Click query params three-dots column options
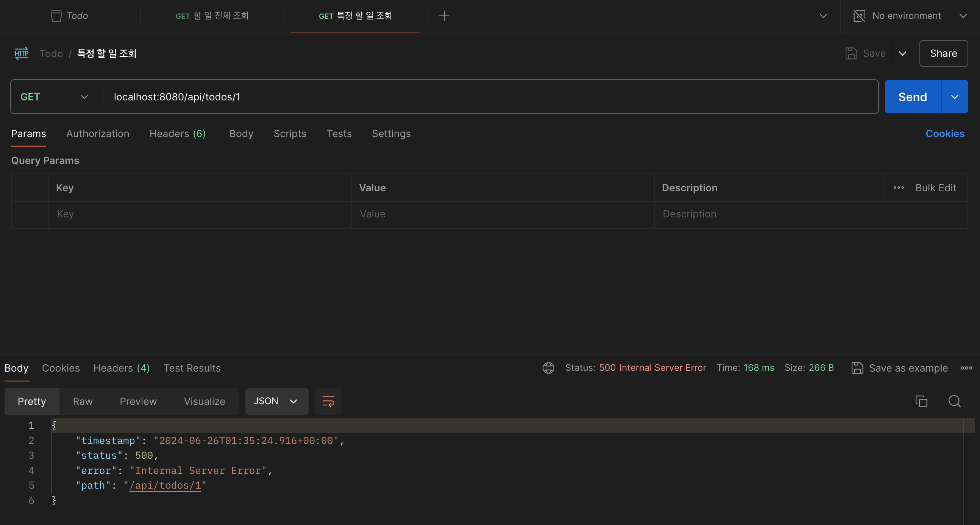Viewport: 980px width, 525px height. click(899, 187)
